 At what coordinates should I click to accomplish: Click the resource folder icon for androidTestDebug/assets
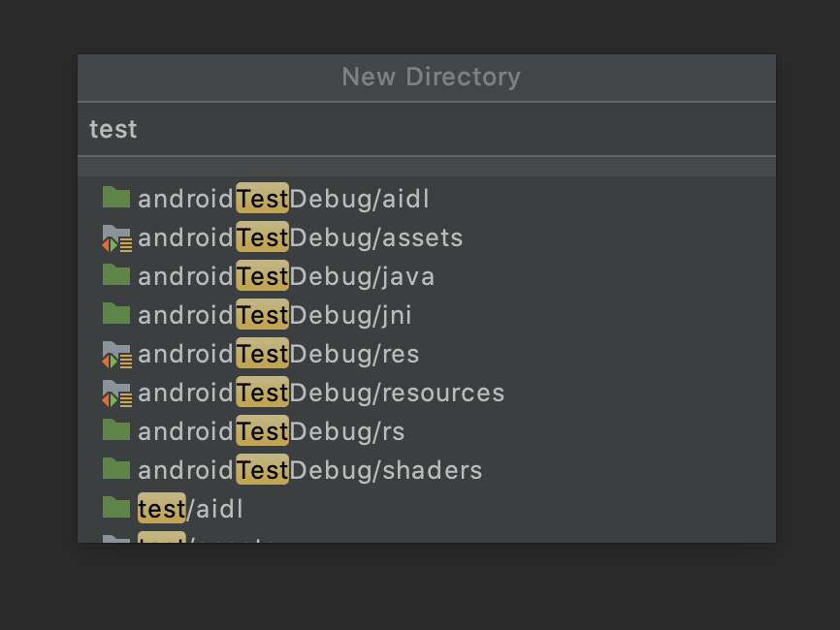click(x=115, y=237)
